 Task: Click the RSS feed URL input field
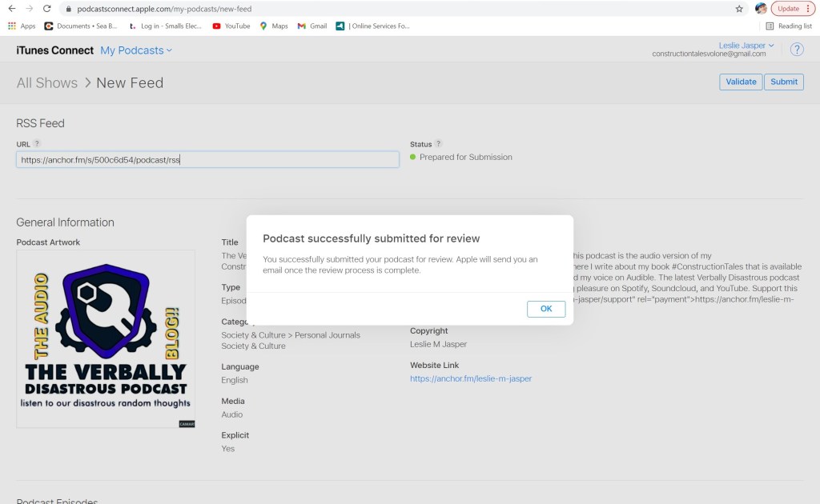point(207,160)
